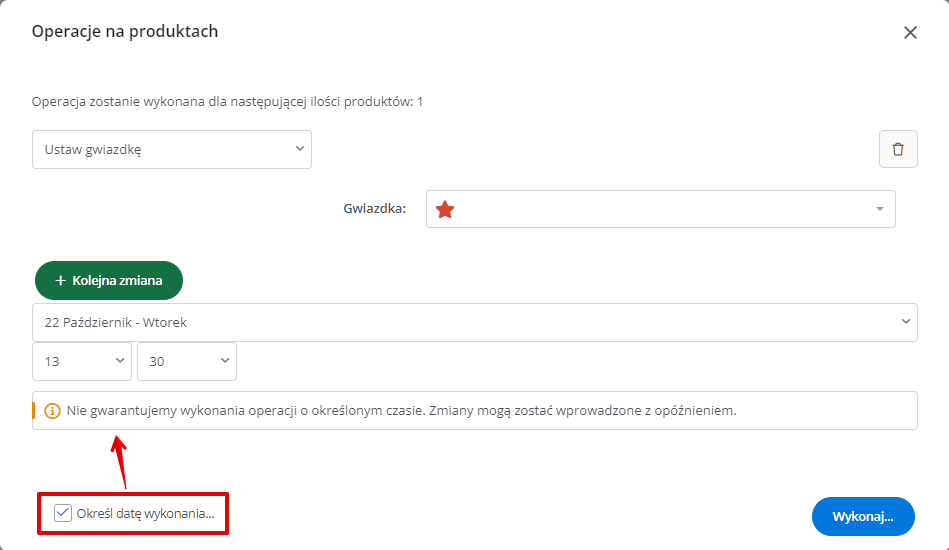Open the Ustaw gwiazdkę operation dropdown
Viewport: 949px width, 550px height.
[x=172, y=149]
